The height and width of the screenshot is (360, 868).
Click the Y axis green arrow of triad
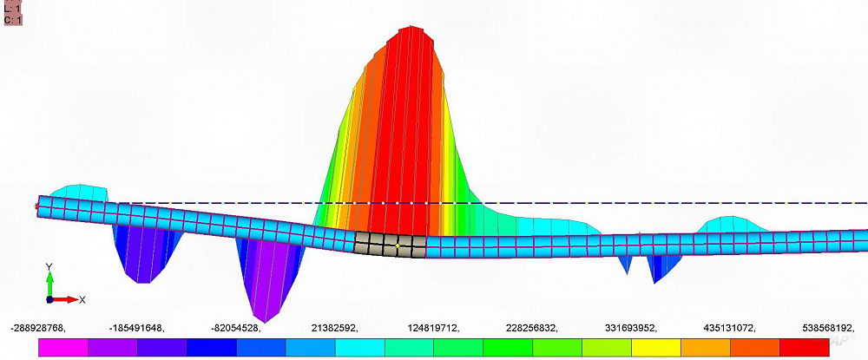(x=49, y=279)
